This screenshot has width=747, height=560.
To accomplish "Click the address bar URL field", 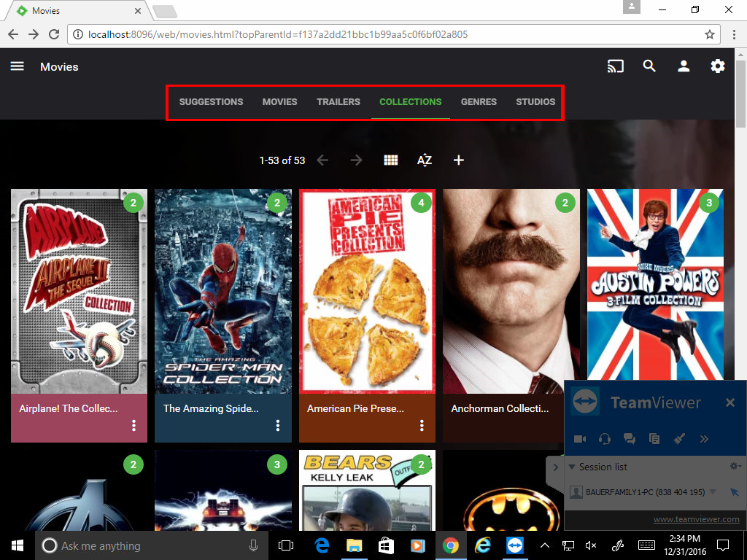I will pos(393,34).
